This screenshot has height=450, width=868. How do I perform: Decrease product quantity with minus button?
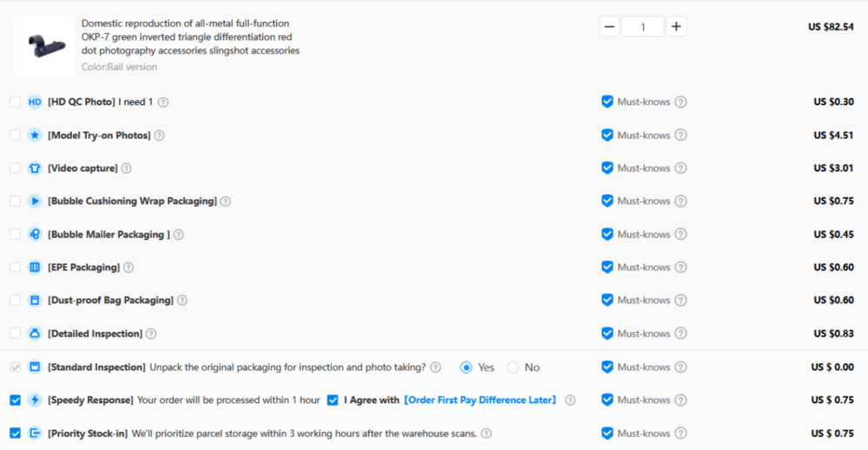point(609,27)
